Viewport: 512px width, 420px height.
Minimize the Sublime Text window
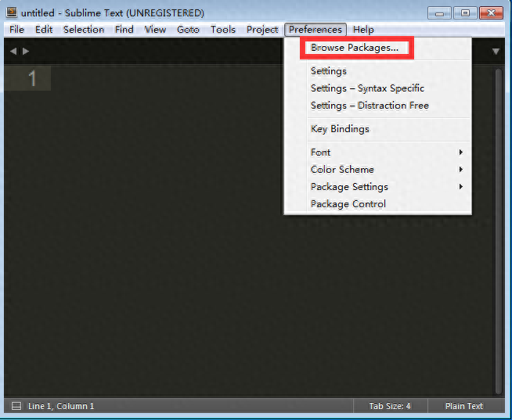click(439, 13)
